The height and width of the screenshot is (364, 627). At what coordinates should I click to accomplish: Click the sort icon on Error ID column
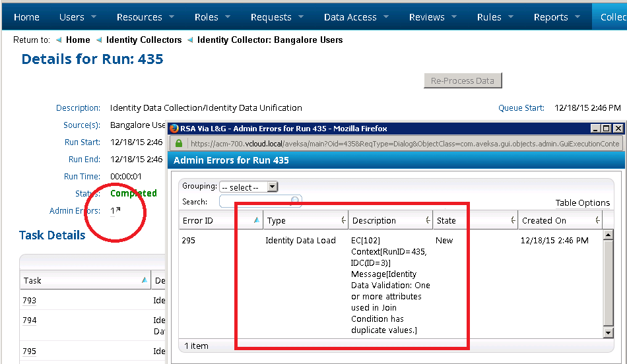[256, 220]
